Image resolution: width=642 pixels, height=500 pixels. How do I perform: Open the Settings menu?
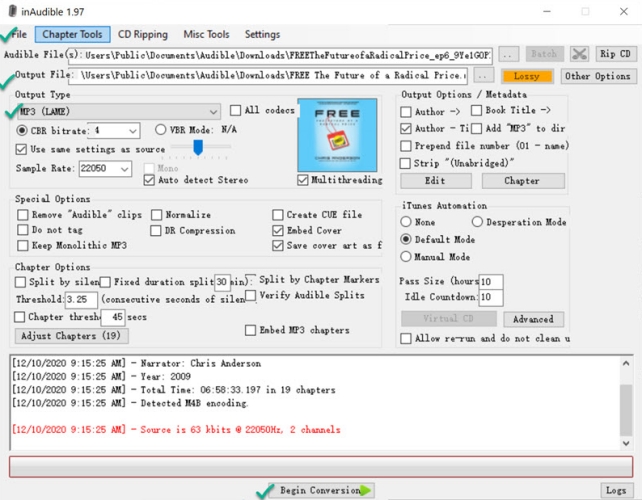262,34
